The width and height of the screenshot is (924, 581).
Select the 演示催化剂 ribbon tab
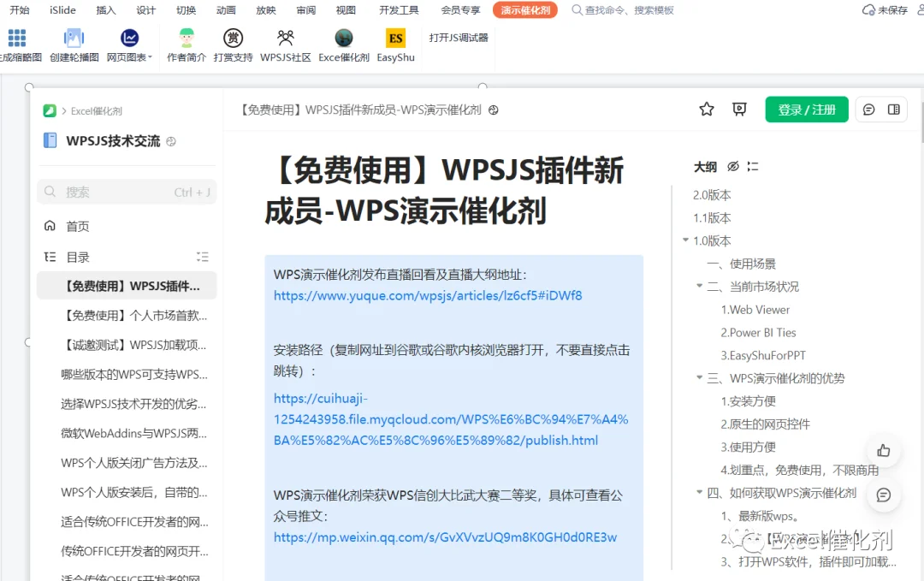pyautogui.click(x=525, y=10)
